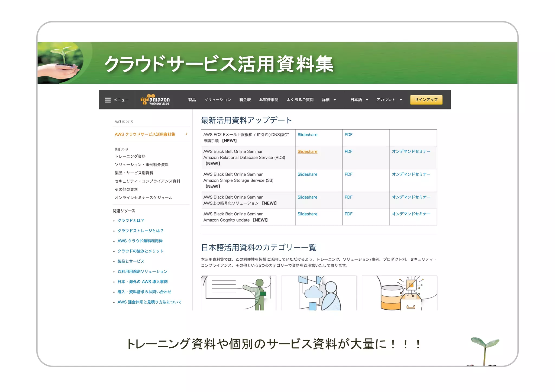Click the Amazon Web Services logo
This screenshot has height=392, width=555.
(155, 100)
